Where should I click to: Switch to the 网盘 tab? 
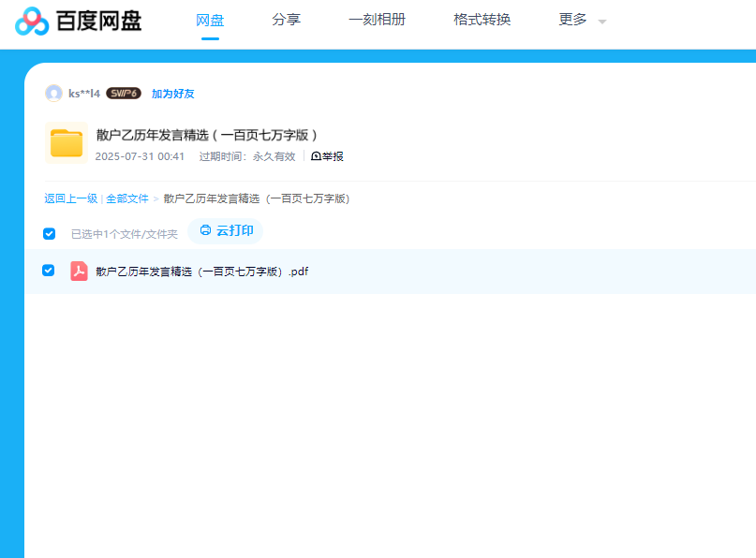coord(210,20)
